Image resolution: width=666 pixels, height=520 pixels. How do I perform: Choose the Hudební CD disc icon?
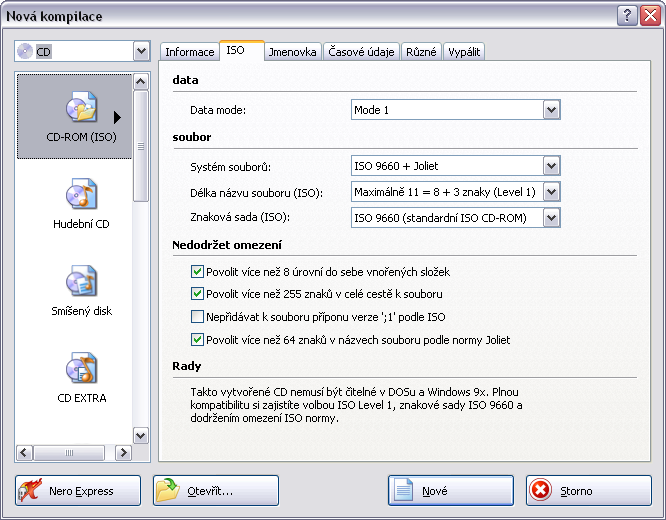pos(81,195)
